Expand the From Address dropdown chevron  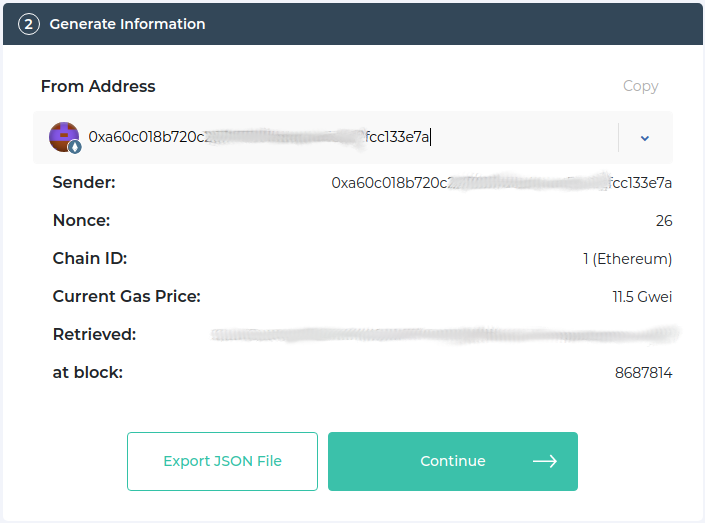[645, 138]
